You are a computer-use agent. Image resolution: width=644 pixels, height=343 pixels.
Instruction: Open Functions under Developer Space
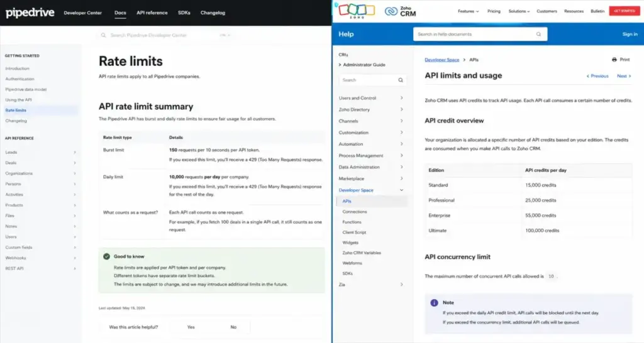(352, 222)
